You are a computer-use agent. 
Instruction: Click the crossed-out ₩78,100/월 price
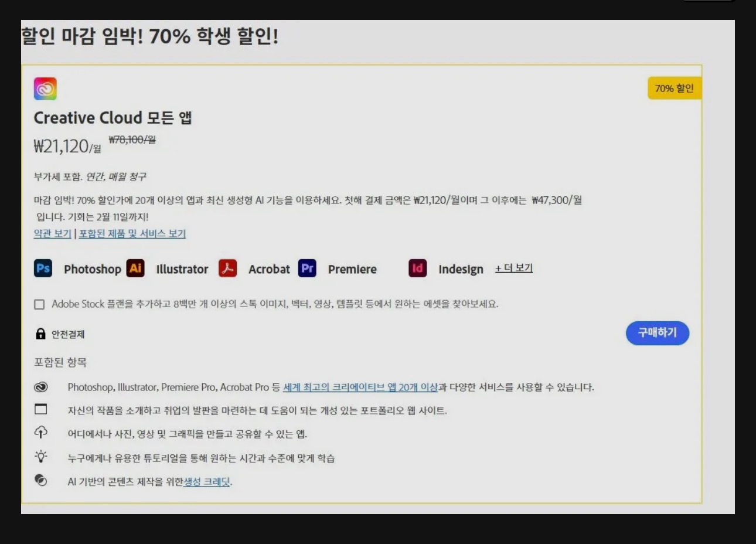click(132, 140)
